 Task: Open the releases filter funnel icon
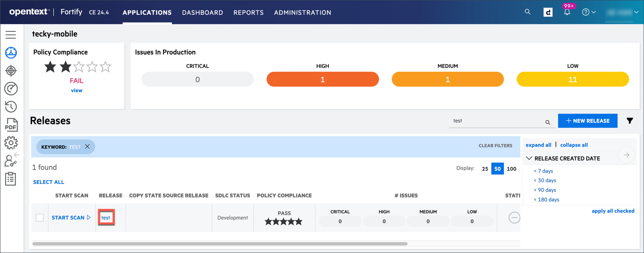click(630, 121)
